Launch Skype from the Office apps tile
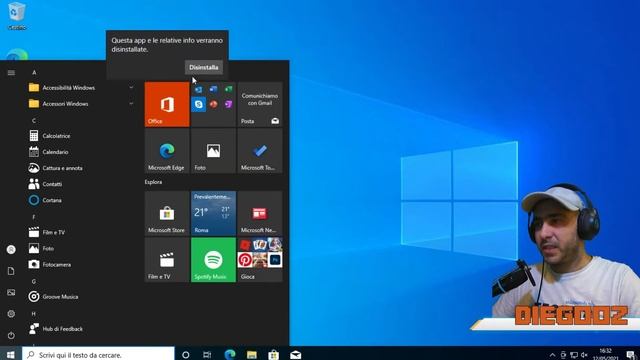 [199, 104]
